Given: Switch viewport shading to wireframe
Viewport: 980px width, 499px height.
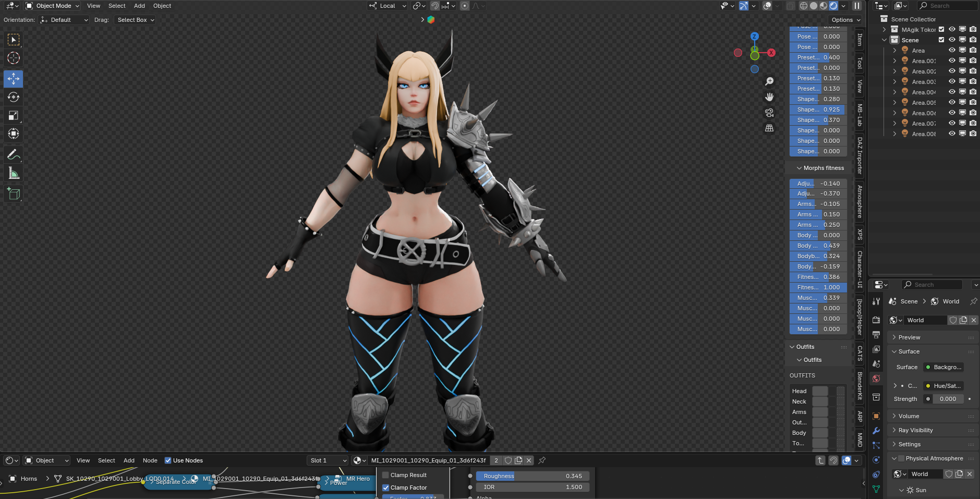Looking at the screenshot, I should pos(804,6).
